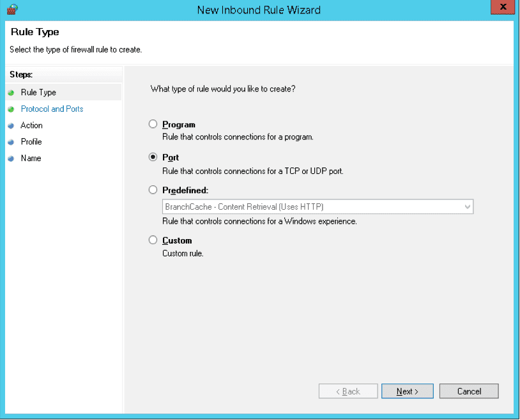Image resolution: width=520 pixels, height=420 pixels.
Task: Click the Name step in the sidebar
Action: pyautogui.click(x=30, y=158)
